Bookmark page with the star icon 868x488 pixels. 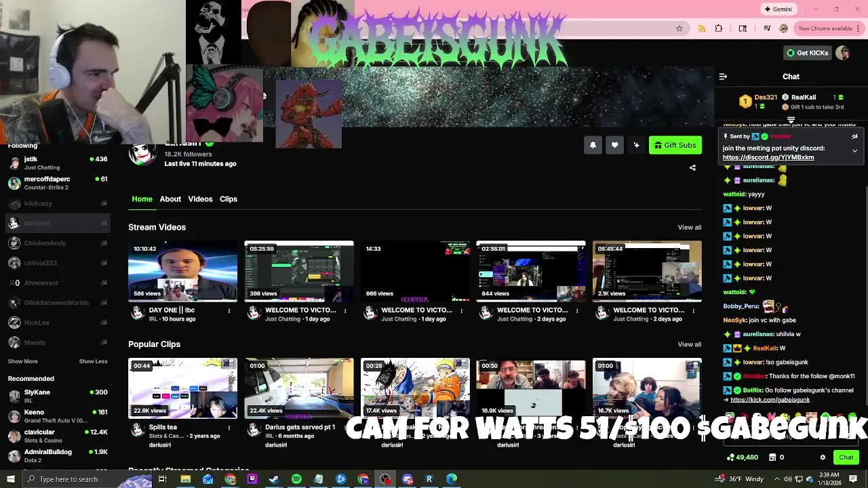pos(679,28)
